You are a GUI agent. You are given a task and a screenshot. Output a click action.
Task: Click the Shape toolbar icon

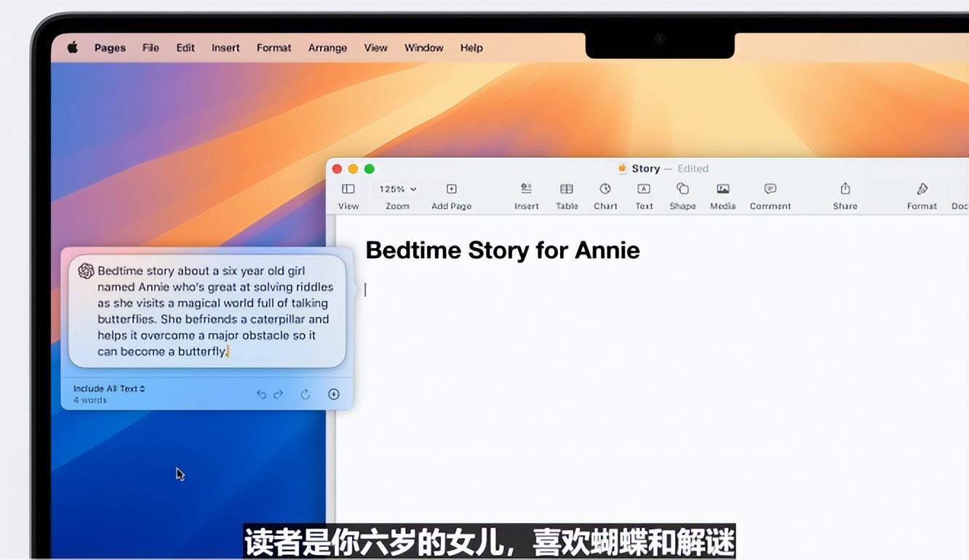coord(682,189)
